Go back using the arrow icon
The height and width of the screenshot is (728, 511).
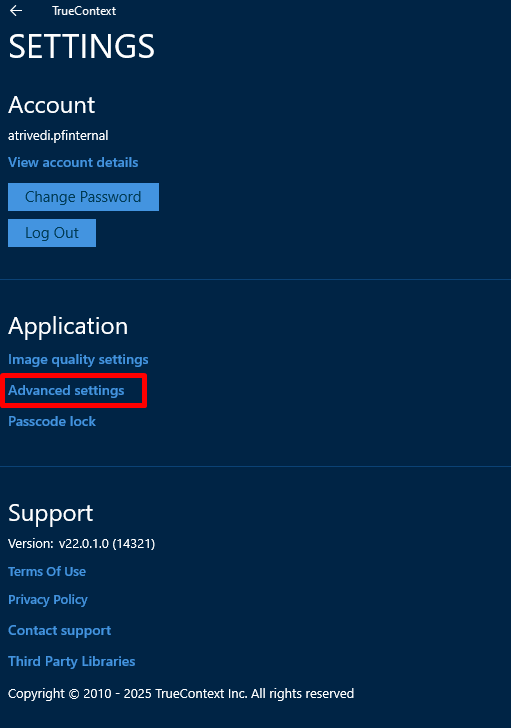click(x=16, y=11)
